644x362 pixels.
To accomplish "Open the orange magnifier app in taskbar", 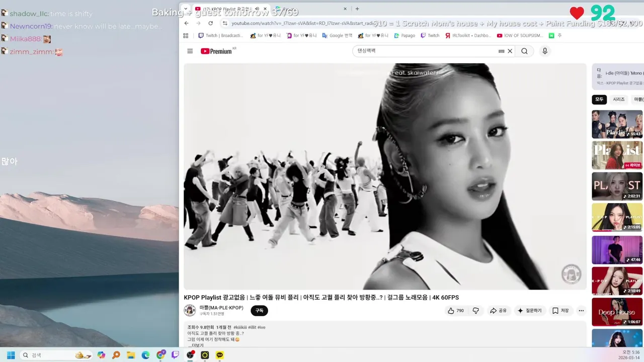I will [116, 355].
